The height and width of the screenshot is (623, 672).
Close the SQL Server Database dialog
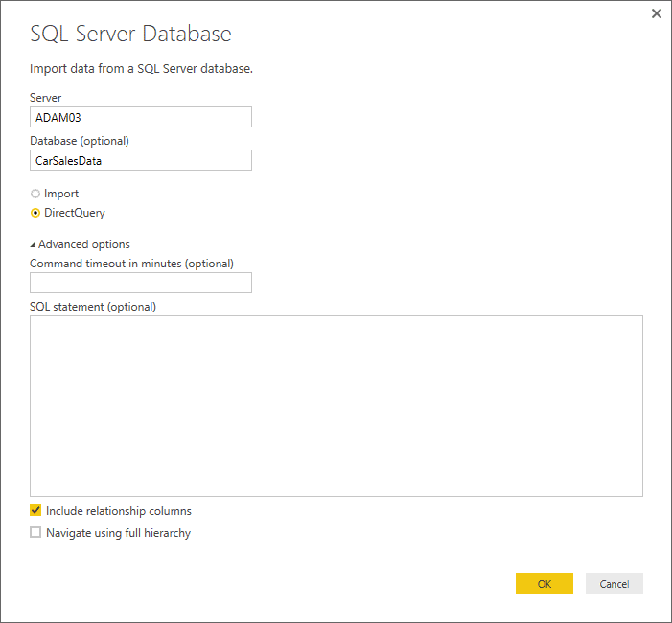(656, 13)
